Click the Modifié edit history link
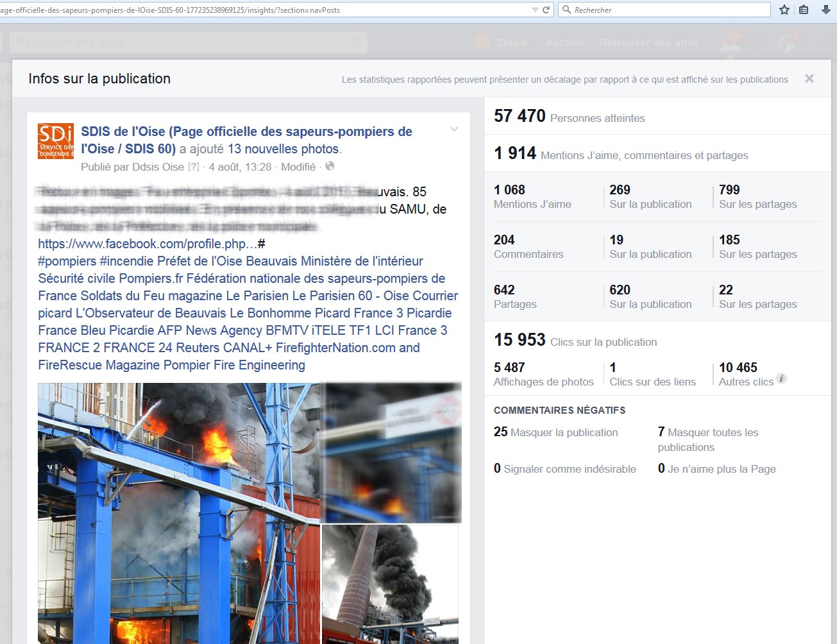The image size is (837, 644). [x=298, y=167]
